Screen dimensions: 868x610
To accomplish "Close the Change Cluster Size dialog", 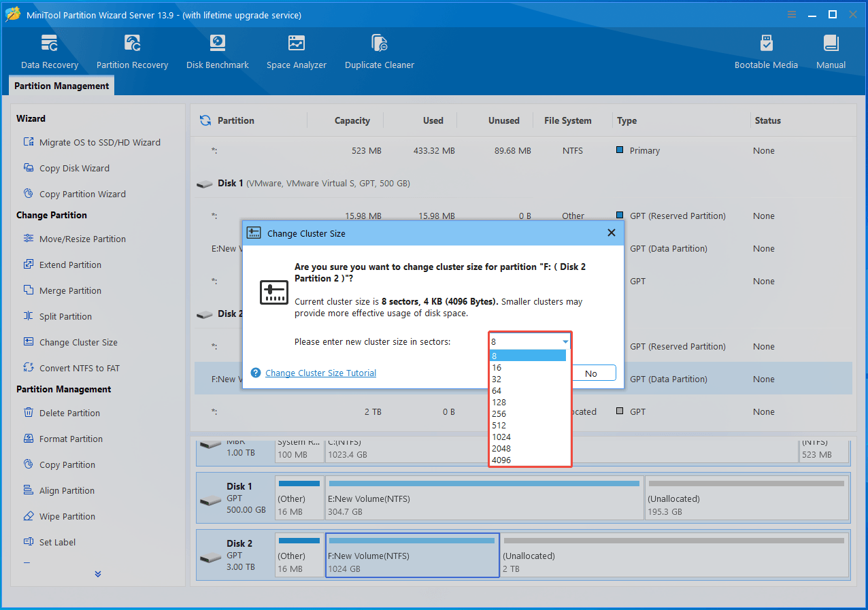I will pyautogui.click(x=611, y=233).
